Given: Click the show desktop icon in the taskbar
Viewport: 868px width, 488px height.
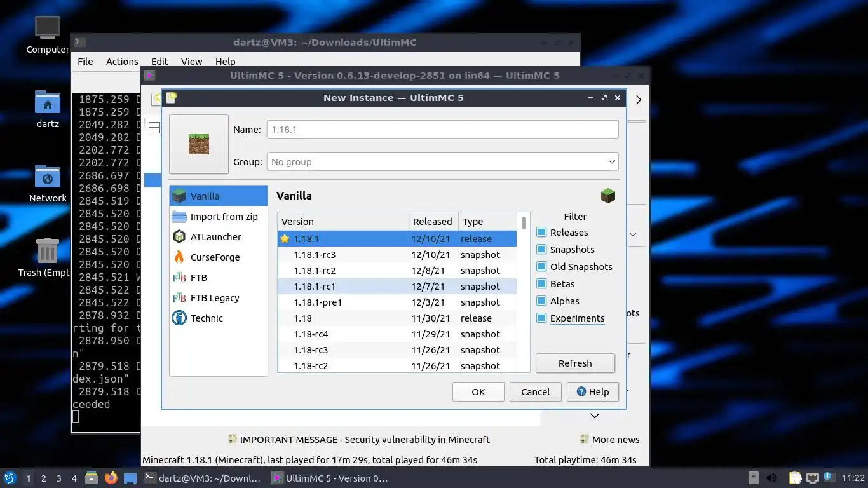Looking at the screenshot, I should (x=130, y=478).
